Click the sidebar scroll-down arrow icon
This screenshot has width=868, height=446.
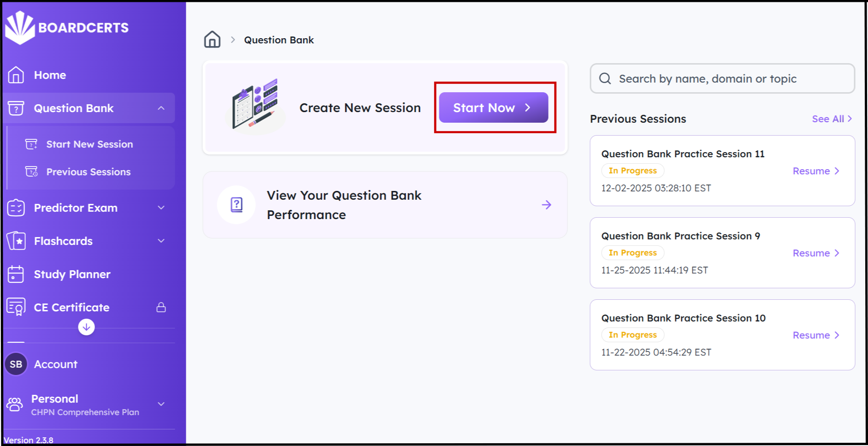(86, 327)
